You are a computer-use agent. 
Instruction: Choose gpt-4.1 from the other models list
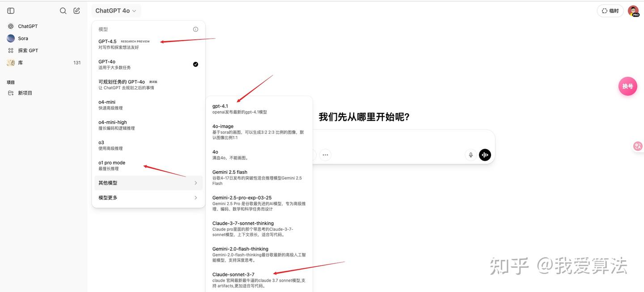click(x=259, y=109)
